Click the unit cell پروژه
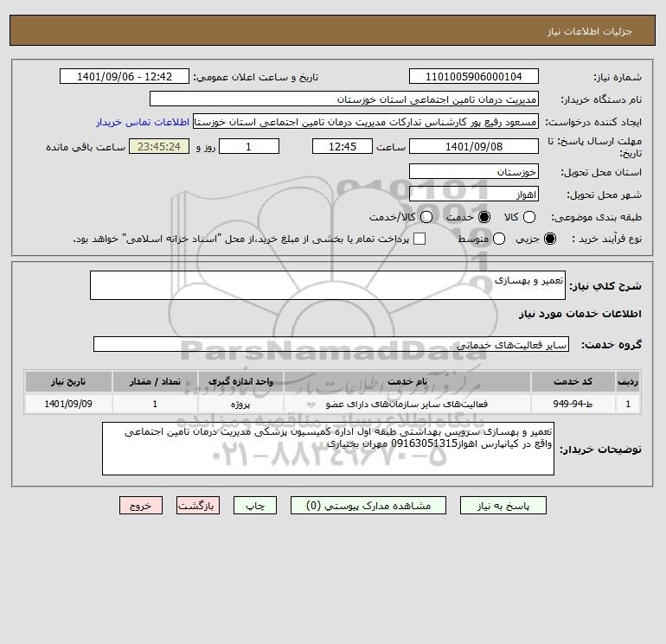This screenshot has width=666, height=644. pos(240,404)
